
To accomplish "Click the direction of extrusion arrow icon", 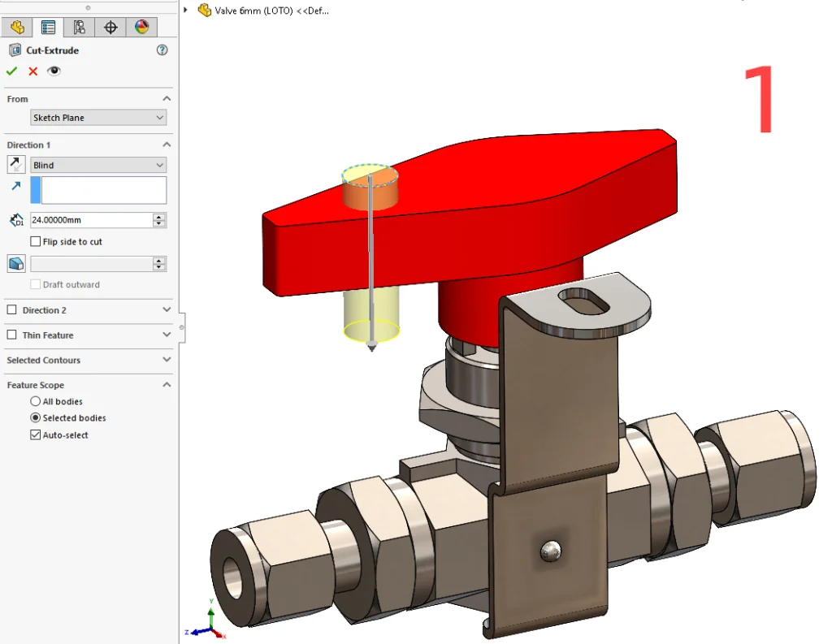I will tap(16, 186).
